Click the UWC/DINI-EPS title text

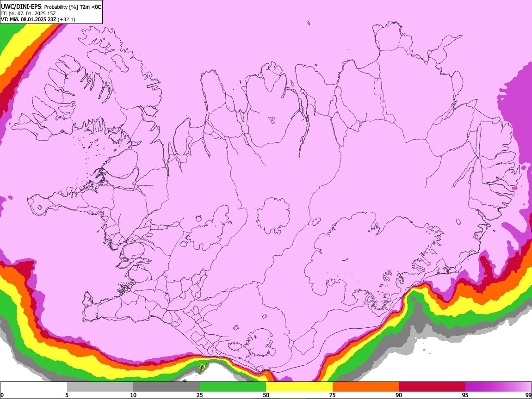tap(21, 6)
